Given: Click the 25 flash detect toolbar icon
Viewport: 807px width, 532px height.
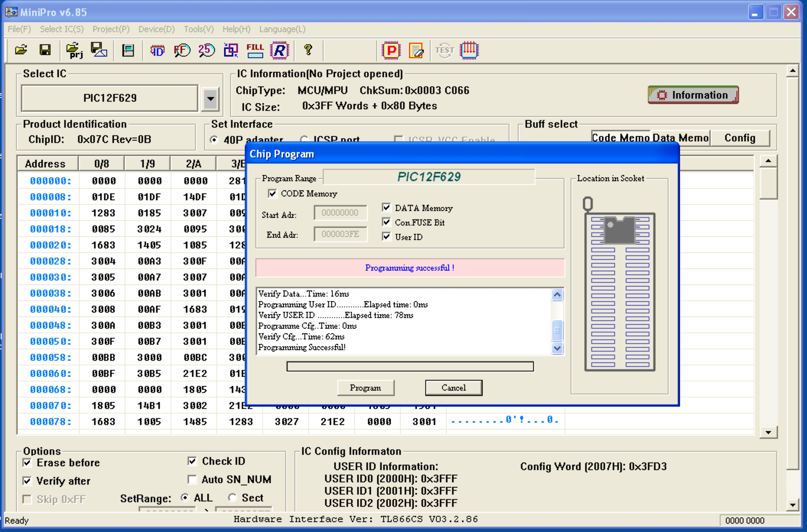Looking at the screenshot, I should (x=207, y=50).
